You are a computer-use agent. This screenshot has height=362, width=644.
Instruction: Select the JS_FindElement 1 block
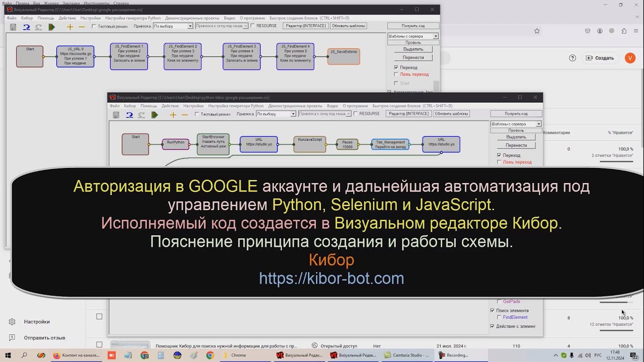pyautogui.click(x=129, y=56)
